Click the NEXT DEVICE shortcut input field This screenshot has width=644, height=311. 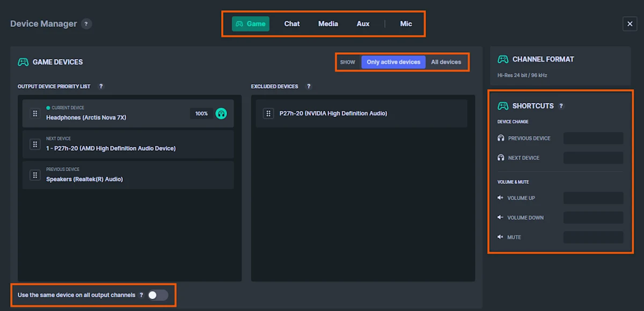[593, 158]
